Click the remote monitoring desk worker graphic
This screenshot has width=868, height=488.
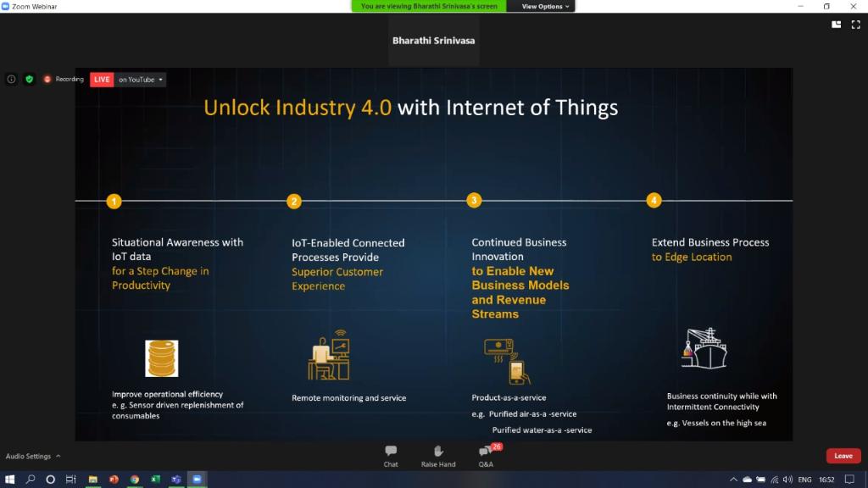(x=329, y=355)
